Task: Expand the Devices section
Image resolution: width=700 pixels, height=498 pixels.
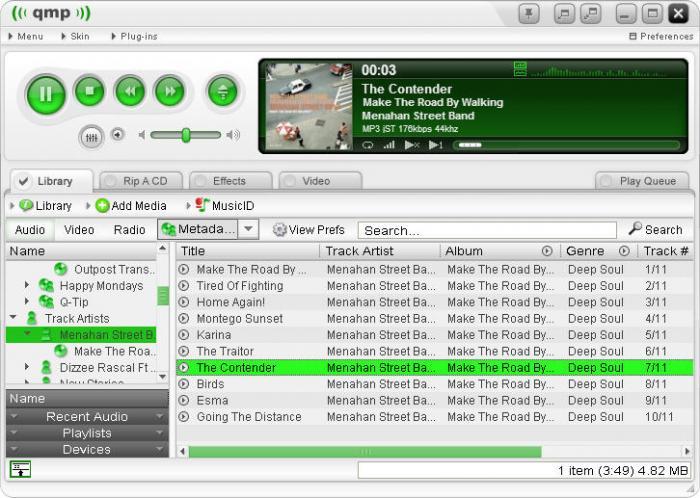Action: tap(87, 449)
